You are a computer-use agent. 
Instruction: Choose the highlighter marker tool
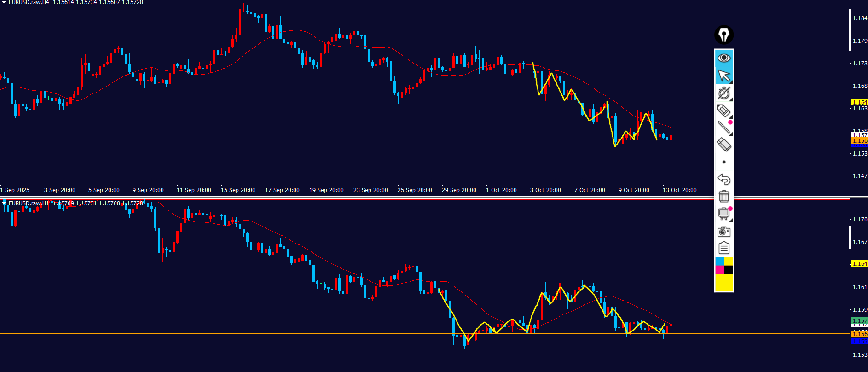(x=723, y=110)
